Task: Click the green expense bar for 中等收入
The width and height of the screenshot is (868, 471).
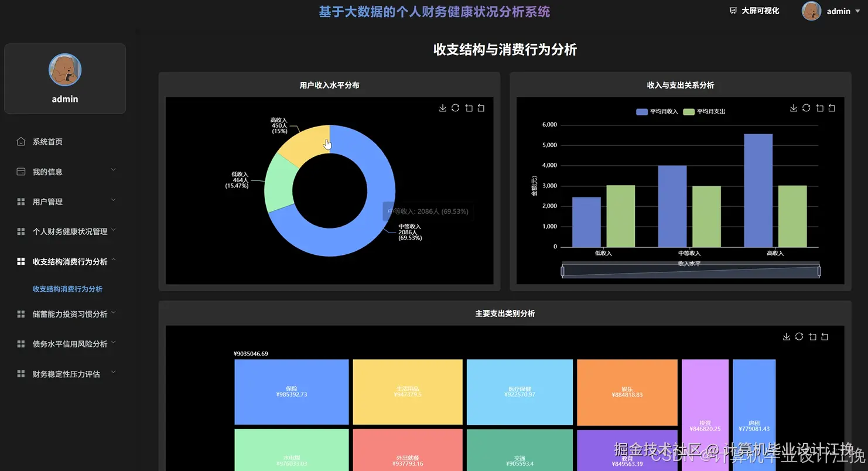Action: 706,217
